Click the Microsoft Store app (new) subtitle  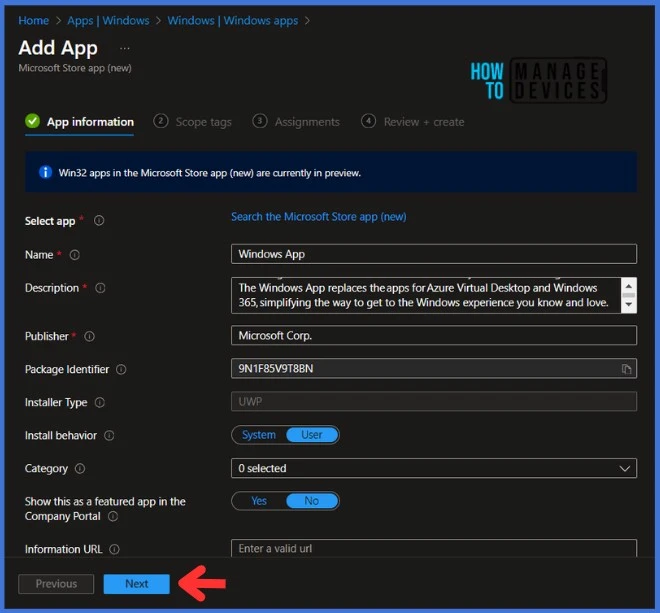[75, 68]
